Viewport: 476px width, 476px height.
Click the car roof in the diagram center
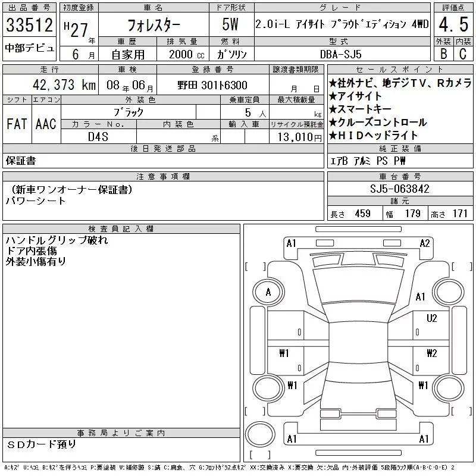coord(356,333)
